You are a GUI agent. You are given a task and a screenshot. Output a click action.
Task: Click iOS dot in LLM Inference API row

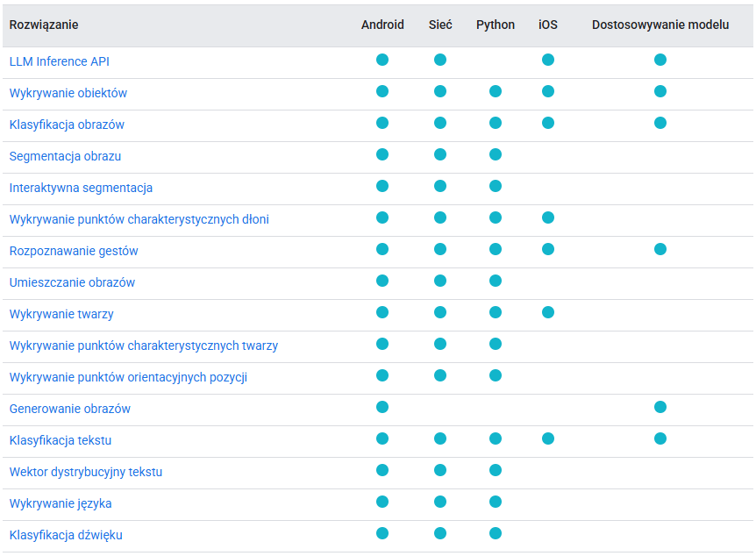(548, 60)
